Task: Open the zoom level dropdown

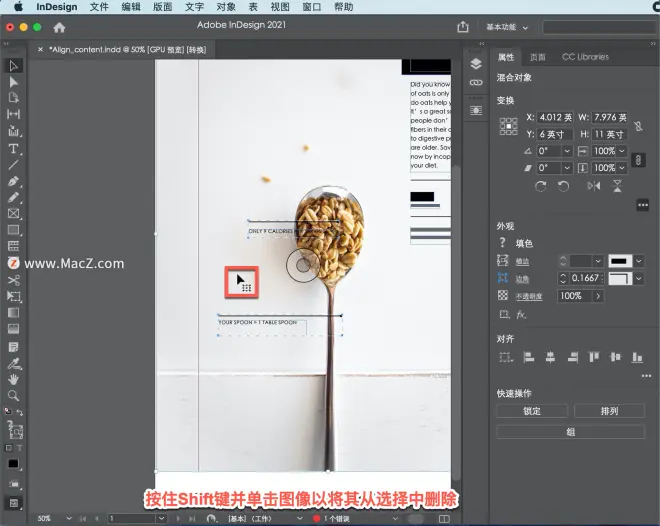Action: click(69, 518)
